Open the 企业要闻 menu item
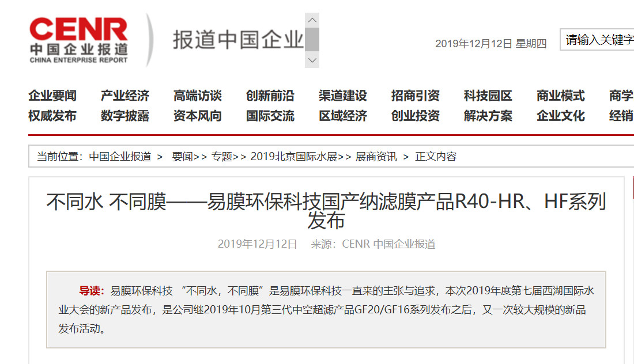This screenshot has width=634, height=364. click(x=52, y=96)
